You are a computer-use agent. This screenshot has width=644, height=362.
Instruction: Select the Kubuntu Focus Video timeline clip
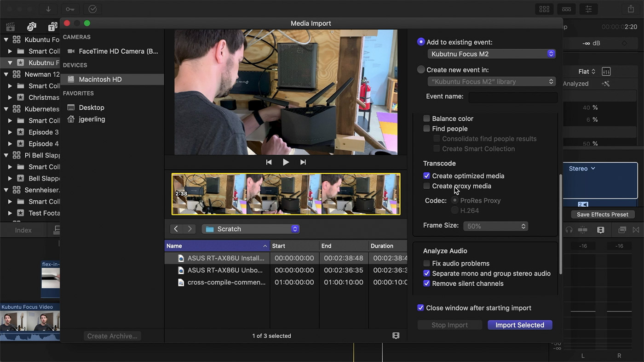[x=30, y=322]
